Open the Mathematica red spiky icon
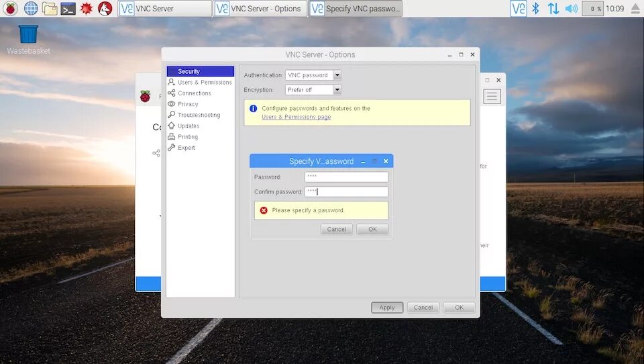 click(x=87, y=8)
